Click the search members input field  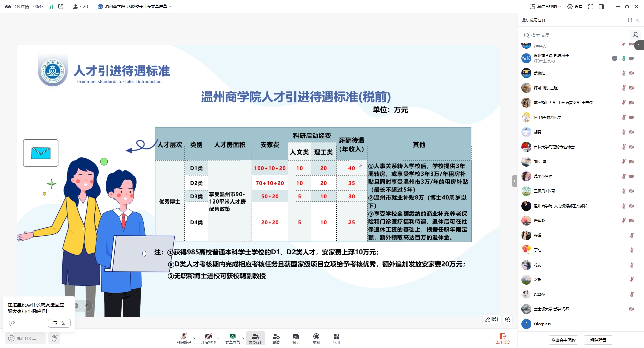coord(574,35)
